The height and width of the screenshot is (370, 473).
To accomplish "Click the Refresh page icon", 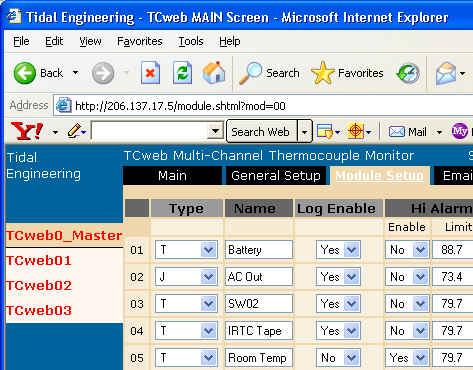I will click(x=182, y=73).
